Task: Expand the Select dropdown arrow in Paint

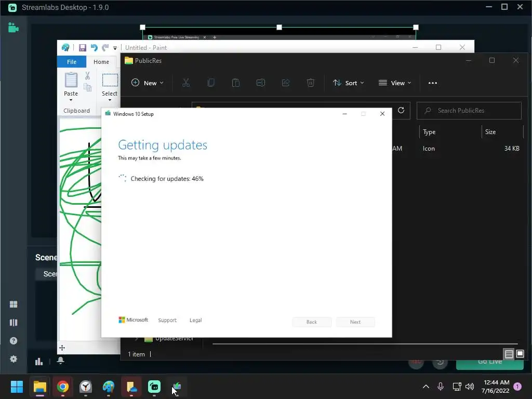Action: 110,100
